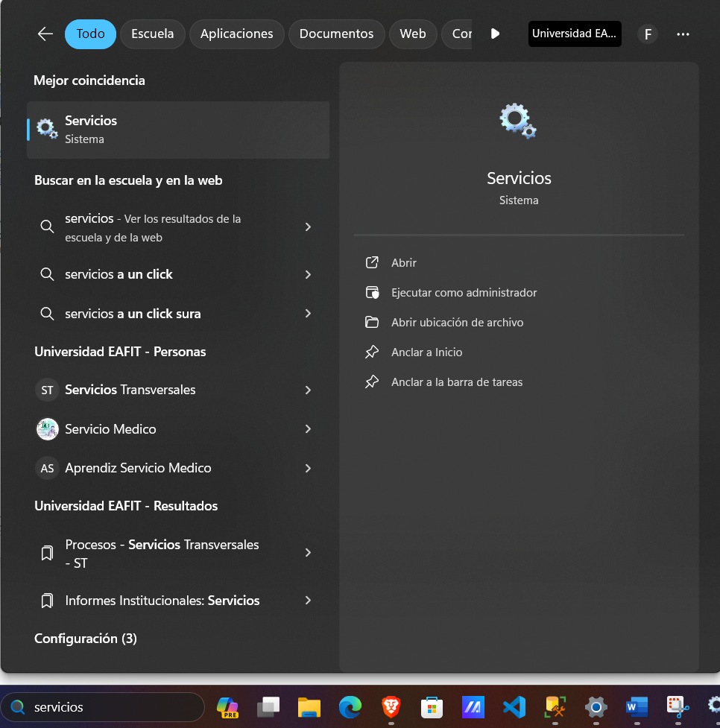
Task: Open the three-dots options menu
Action: pos(683,34)
